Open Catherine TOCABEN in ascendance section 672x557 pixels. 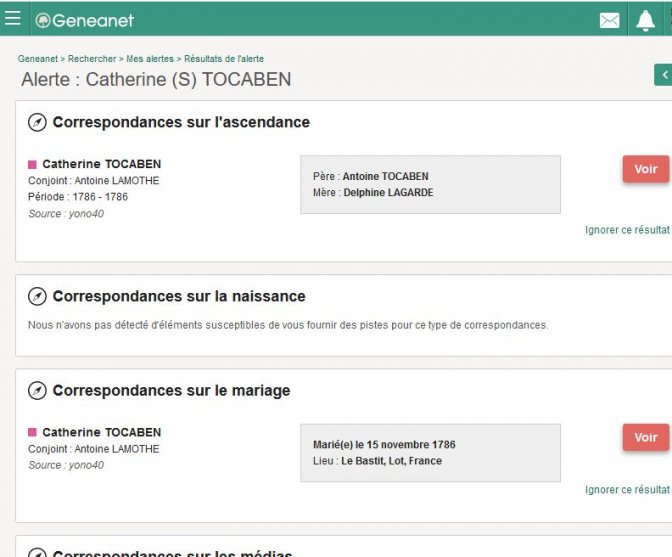pos(101,164)
